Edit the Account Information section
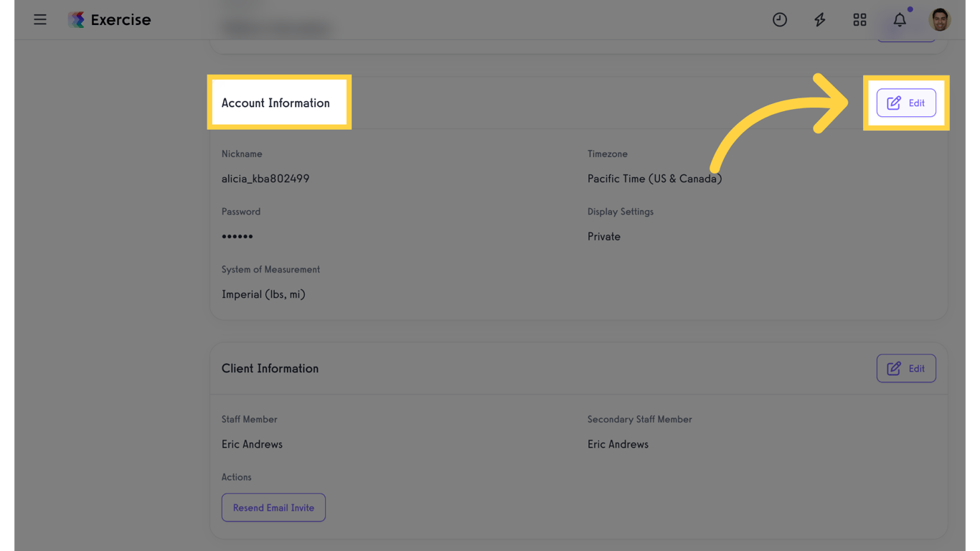The width and height of the screenshot is (980, 551). (x=906, y=103)
